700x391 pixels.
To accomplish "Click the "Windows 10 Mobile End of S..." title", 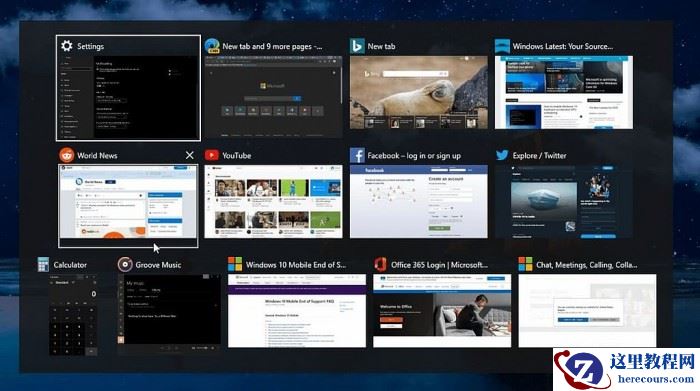I will (x=296, y=265).
